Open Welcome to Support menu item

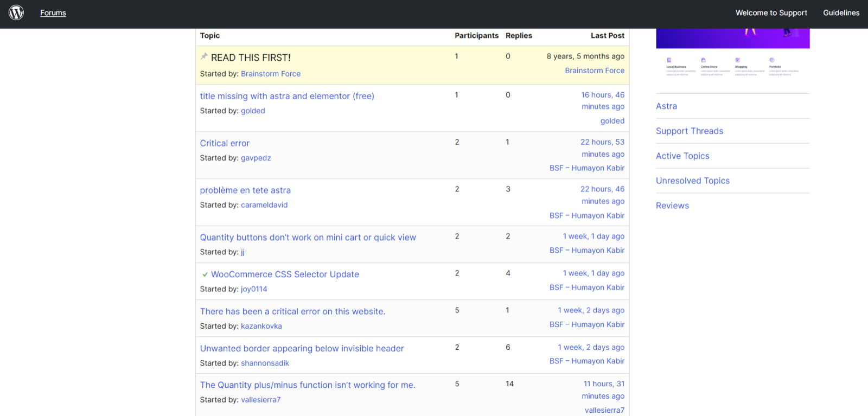[771, 12]
